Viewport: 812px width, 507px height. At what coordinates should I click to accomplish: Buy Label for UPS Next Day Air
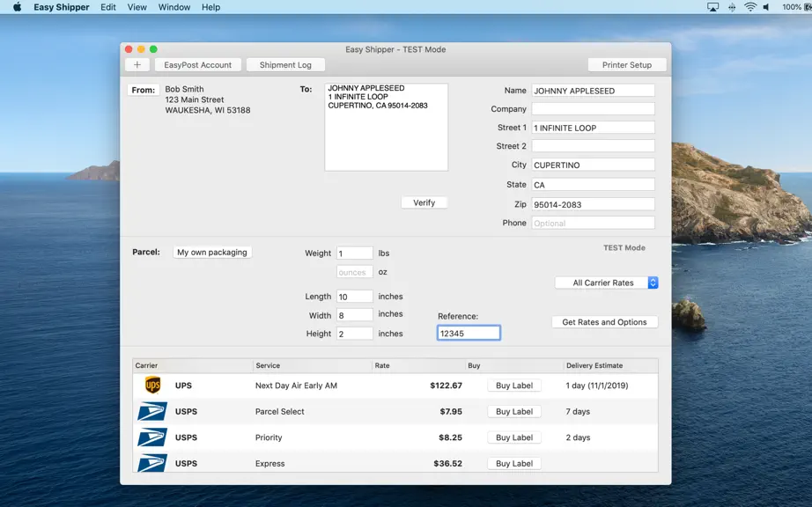tap(514, 386)
